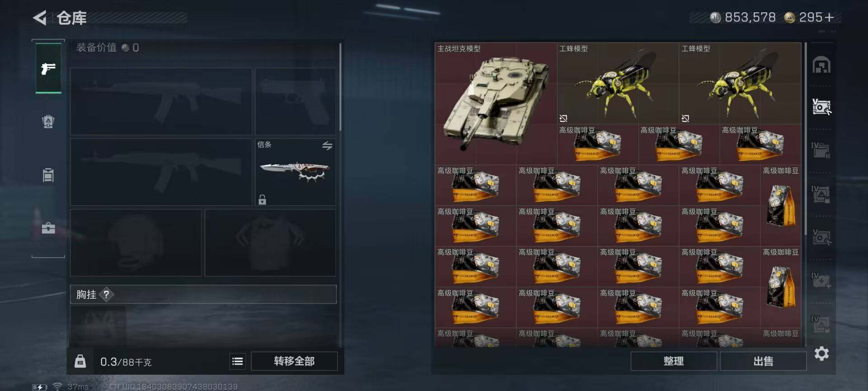Viewport: 868px width, 391px height.
Task: Click the 转移全部 button
Action: [294, 361]
